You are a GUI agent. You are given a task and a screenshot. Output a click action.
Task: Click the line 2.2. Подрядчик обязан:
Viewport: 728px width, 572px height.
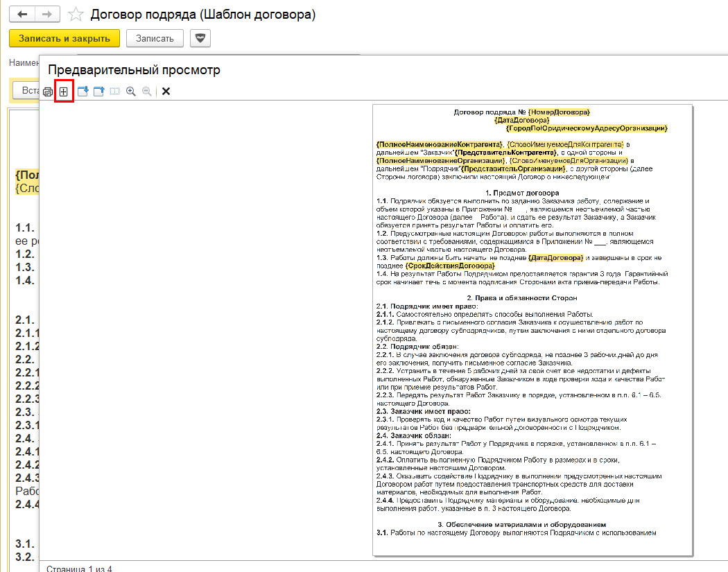click(417, 347)
